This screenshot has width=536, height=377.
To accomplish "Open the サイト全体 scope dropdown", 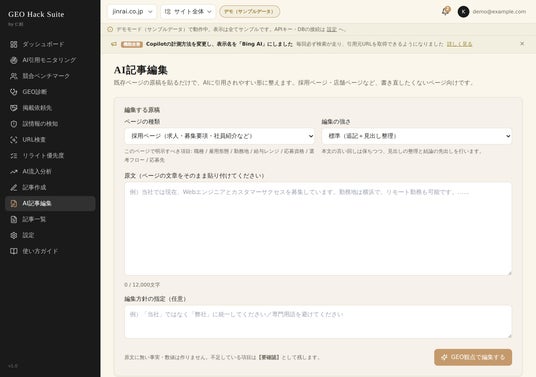I will click(188, 12).
